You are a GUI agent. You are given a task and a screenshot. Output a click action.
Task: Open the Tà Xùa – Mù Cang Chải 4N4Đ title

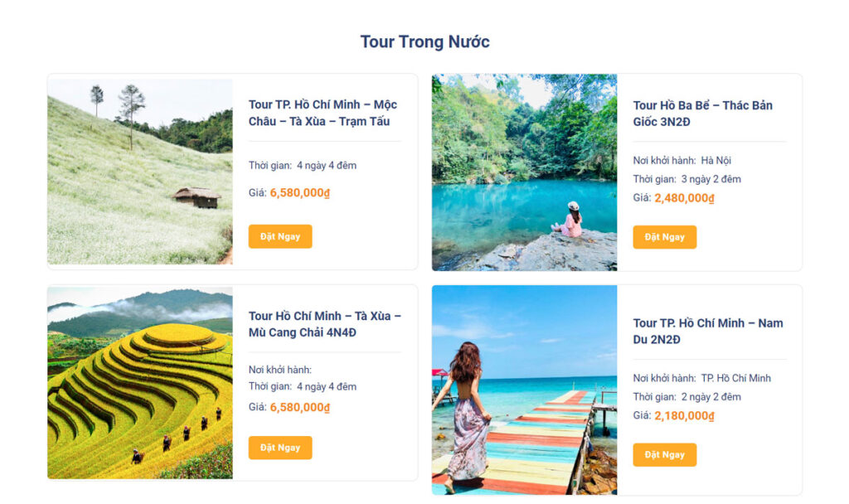[324, 324]
